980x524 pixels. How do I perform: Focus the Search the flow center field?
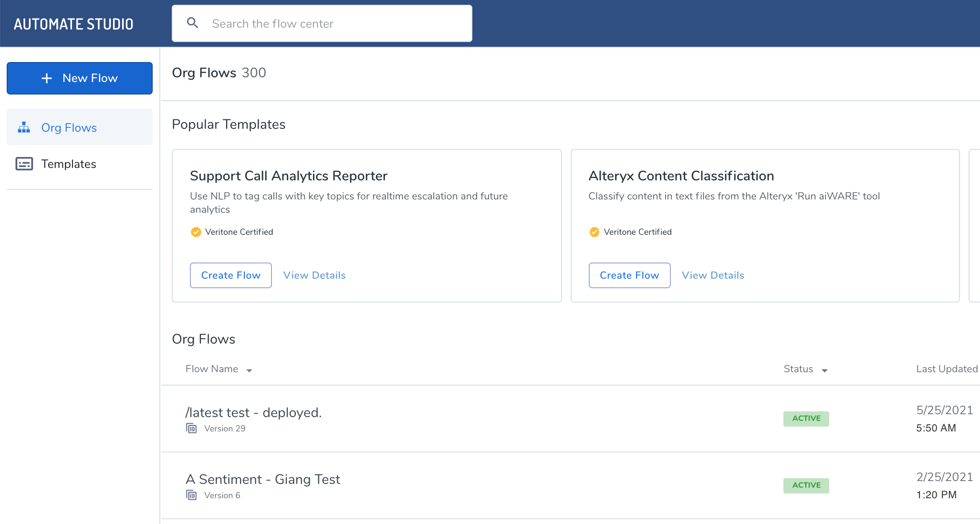pyautogui.click(x=334, y=23)
